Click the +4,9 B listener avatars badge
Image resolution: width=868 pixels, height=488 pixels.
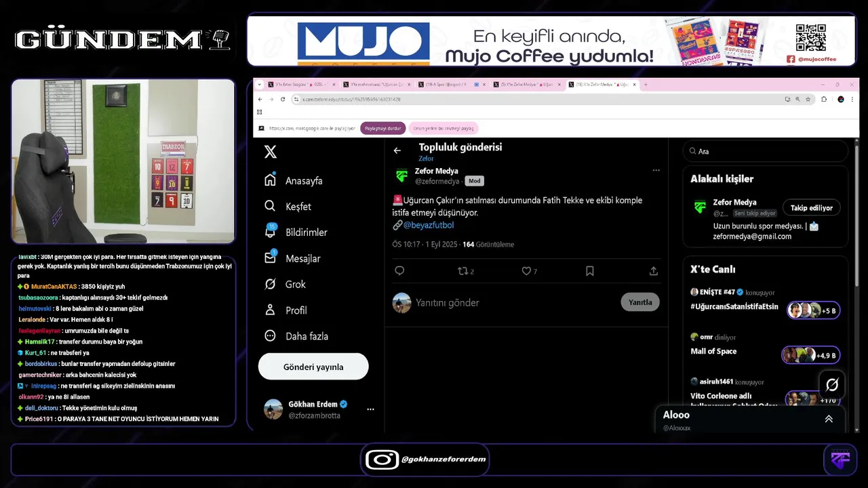[x=811, y=354]
